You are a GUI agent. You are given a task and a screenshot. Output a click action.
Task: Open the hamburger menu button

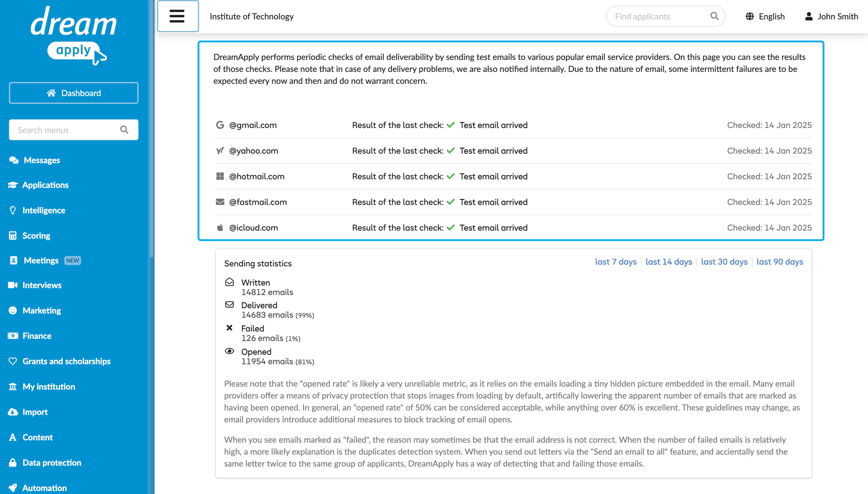(x=178, y=16)
